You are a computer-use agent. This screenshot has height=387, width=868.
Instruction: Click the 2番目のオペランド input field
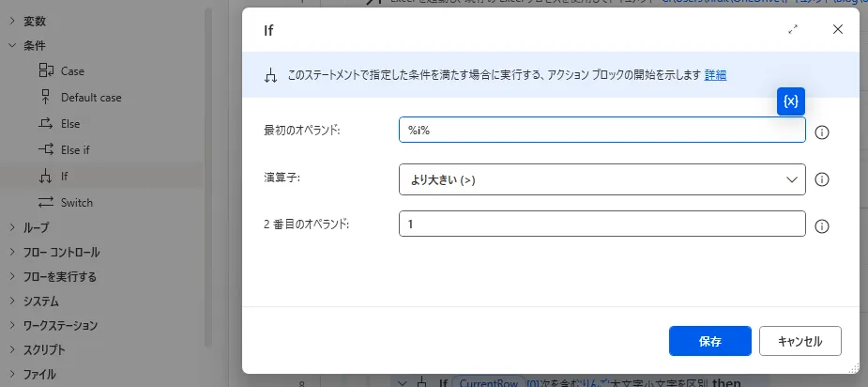tap(602, 224)
